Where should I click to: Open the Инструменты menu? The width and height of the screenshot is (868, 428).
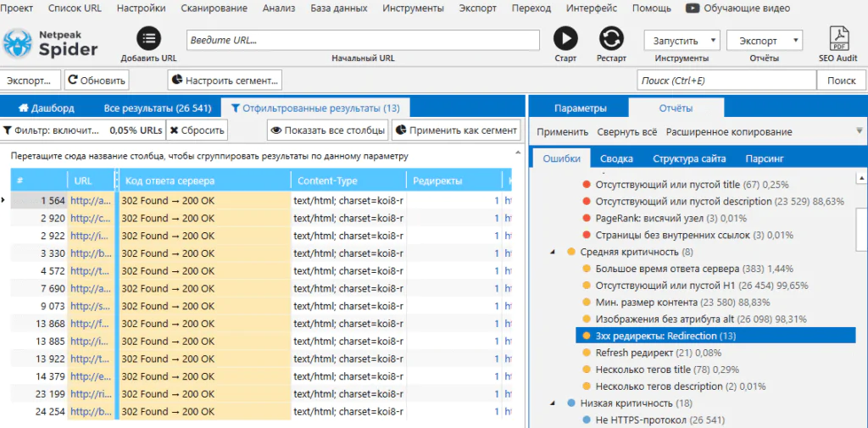413,8
